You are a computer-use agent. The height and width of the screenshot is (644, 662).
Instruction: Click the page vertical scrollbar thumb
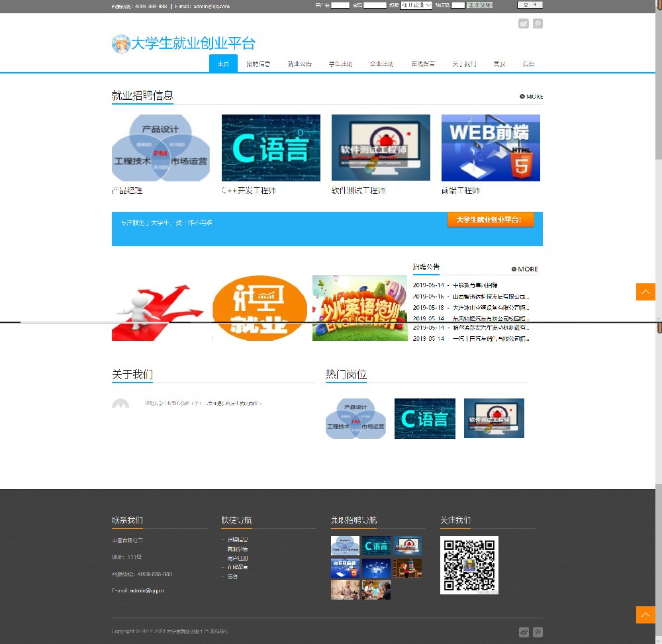(x=659, y=85)
